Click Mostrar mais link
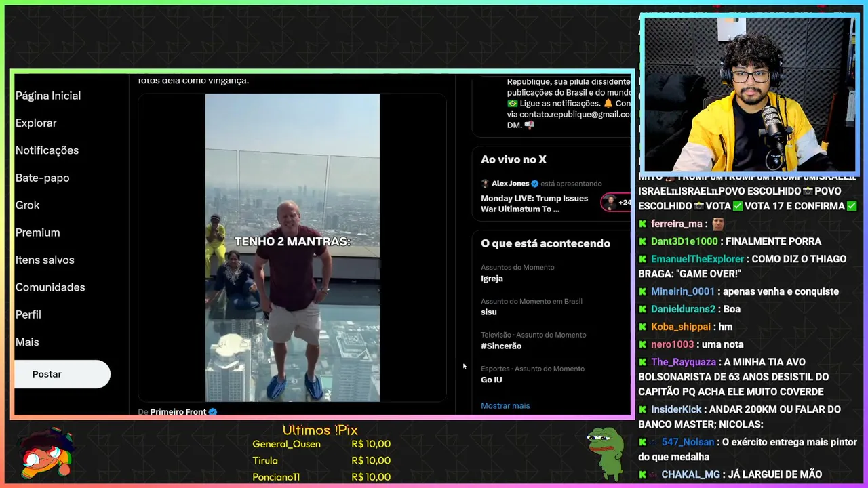 (505, 406)
